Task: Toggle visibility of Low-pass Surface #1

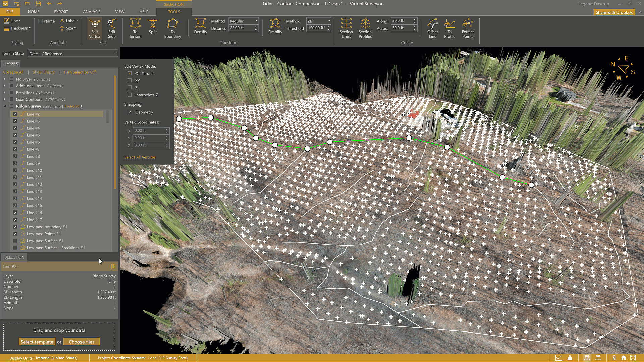Action: coord(15,241)
